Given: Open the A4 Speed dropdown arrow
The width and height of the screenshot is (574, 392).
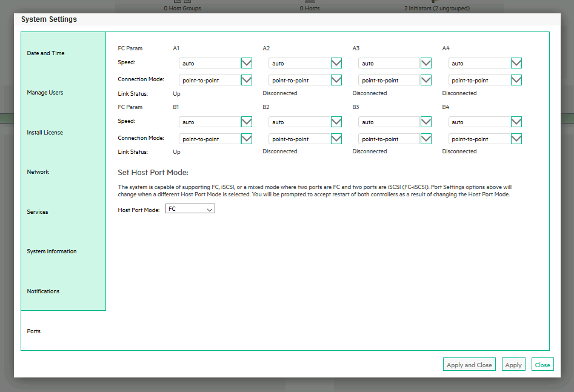Looking at the screenshot, I should point(516,63).
